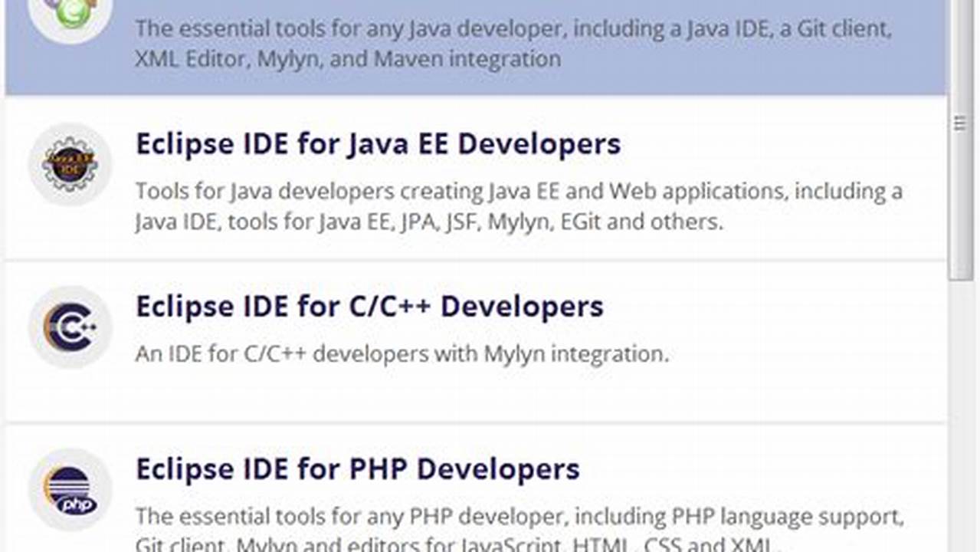Viewport: 980px width, 552px height.
Task: Open "Eclipse IDE for Java EE Developers"
Action: [378, 144]
